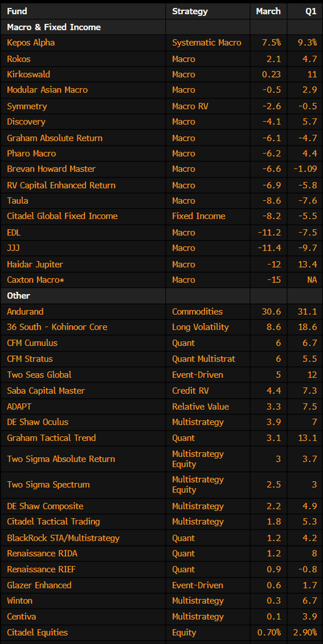Click the NA value for Caxton Macro

312,280
